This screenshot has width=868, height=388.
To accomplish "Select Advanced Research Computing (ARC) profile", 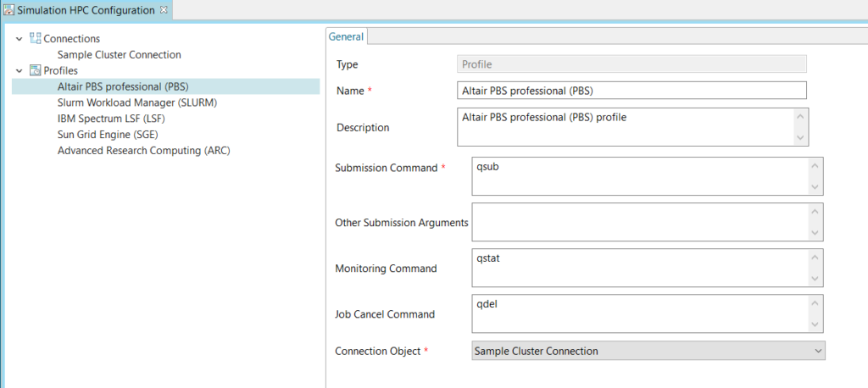I will 144,151.
